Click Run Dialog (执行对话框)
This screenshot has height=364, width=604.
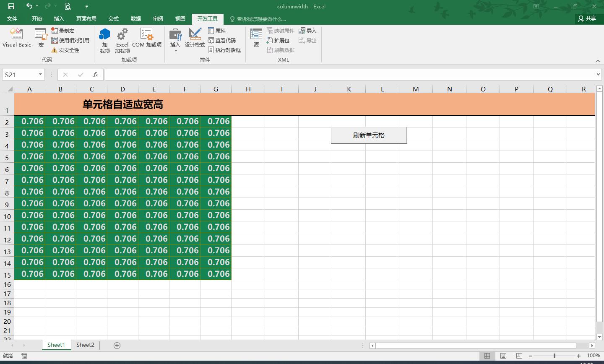click(x=224, y=50)
